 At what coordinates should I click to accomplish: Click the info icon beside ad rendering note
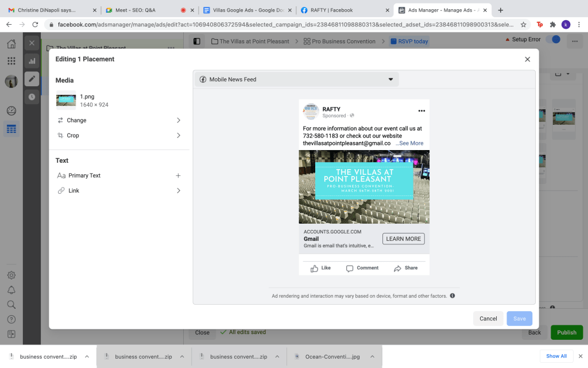(452, 296)
